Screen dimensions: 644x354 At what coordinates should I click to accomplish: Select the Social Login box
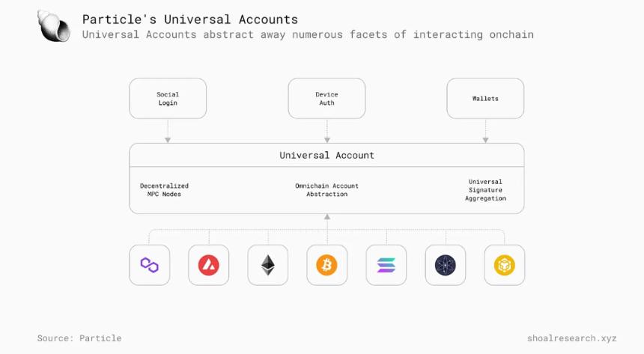(168, 99)
